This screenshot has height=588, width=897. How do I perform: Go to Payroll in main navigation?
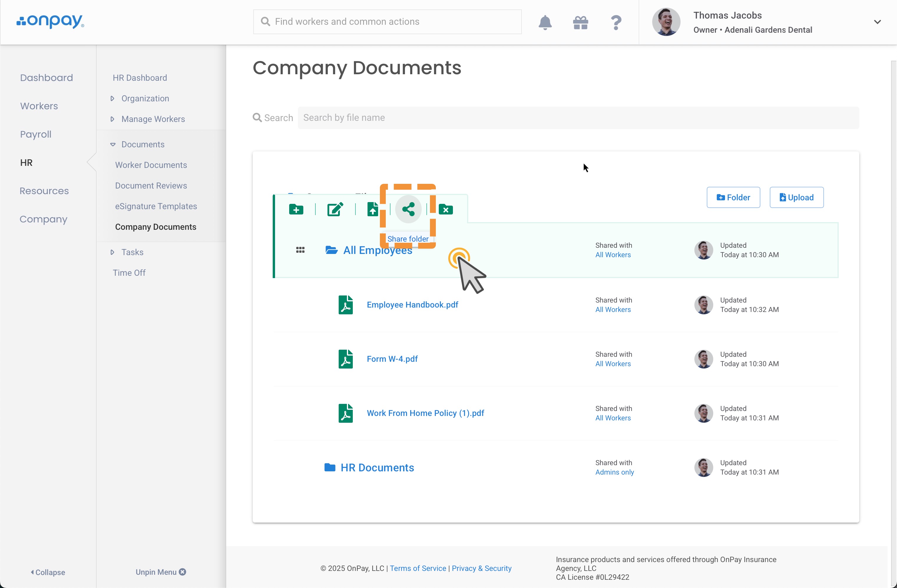(x=36, y=135)
